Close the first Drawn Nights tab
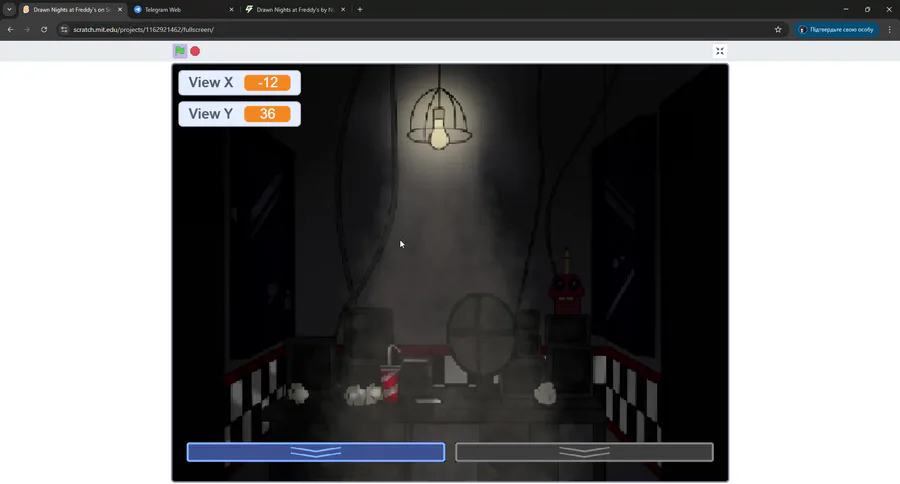The height and width of the screenshot is (484, 900). click(x=120, y=10)
